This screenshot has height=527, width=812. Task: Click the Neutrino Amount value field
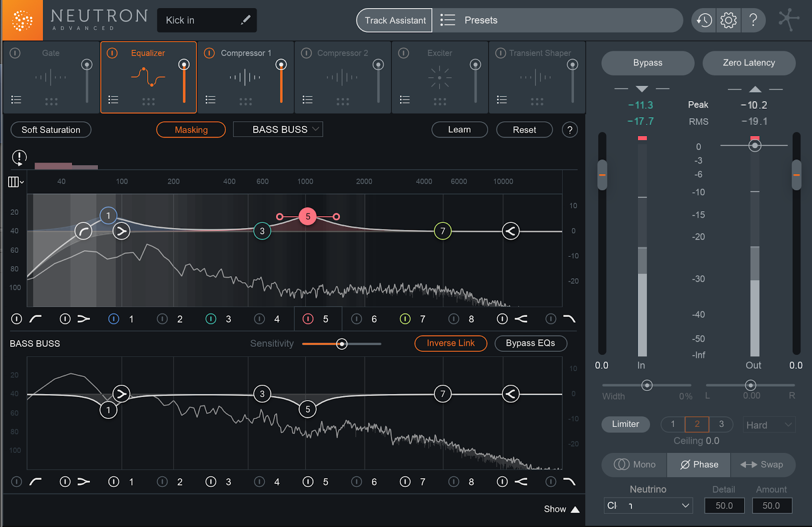[x=771, y=506]
